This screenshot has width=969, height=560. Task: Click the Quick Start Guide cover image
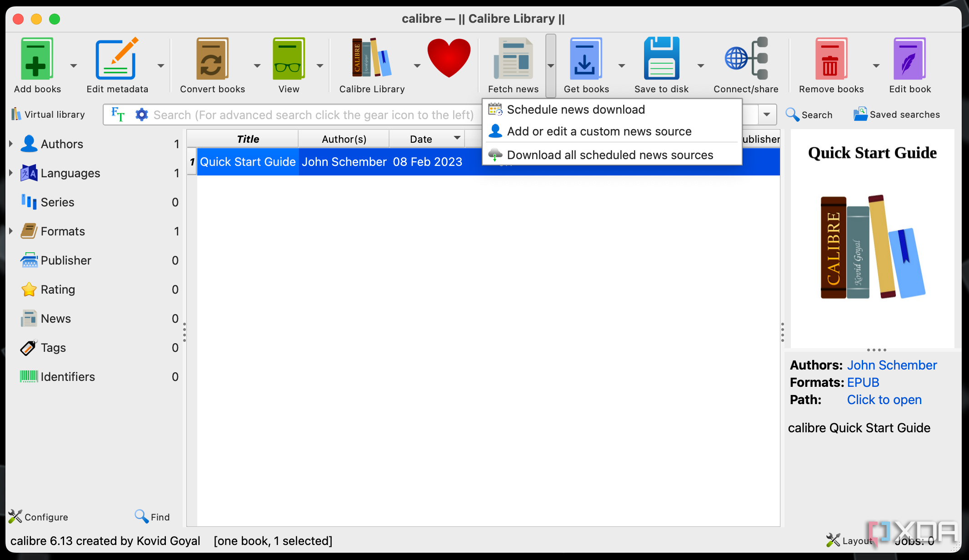872,239
